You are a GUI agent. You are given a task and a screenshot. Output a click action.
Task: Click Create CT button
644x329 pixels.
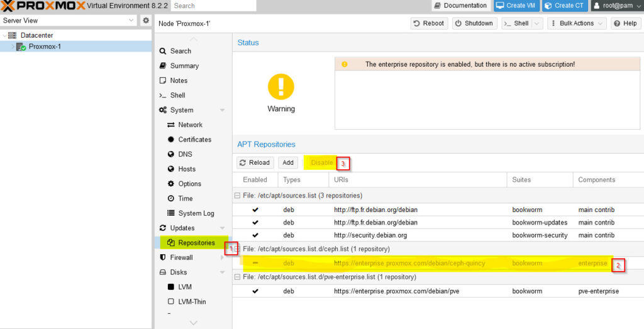(565, 6)
